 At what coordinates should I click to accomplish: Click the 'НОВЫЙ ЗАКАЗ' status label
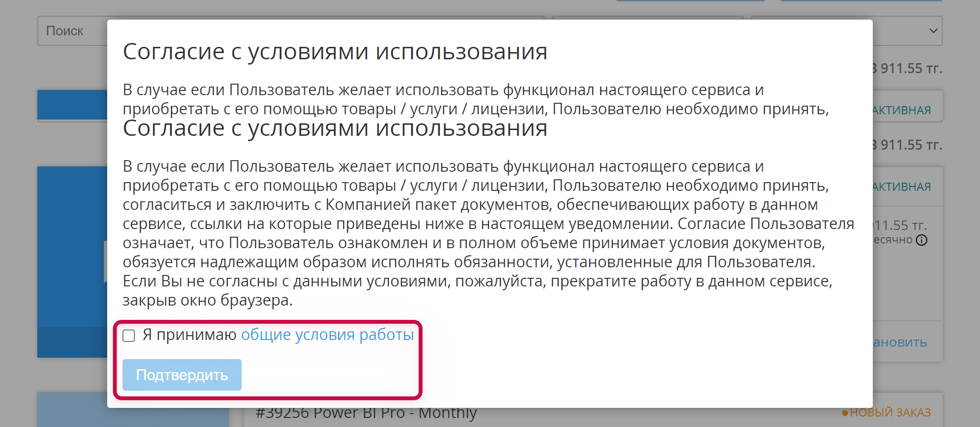890,412
